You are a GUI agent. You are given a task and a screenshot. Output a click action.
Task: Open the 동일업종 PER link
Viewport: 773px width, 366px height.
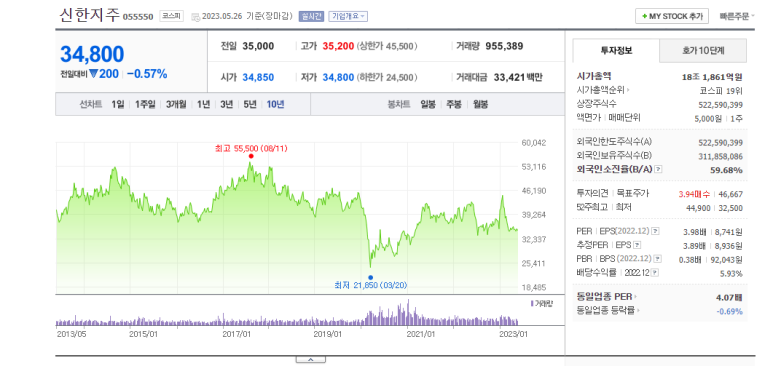click(x=606, y=297)
